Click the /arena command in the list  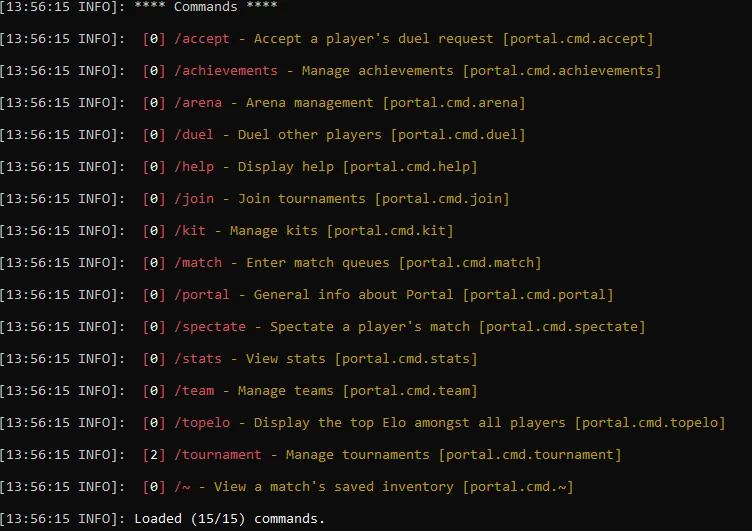[x=198, y=103]
